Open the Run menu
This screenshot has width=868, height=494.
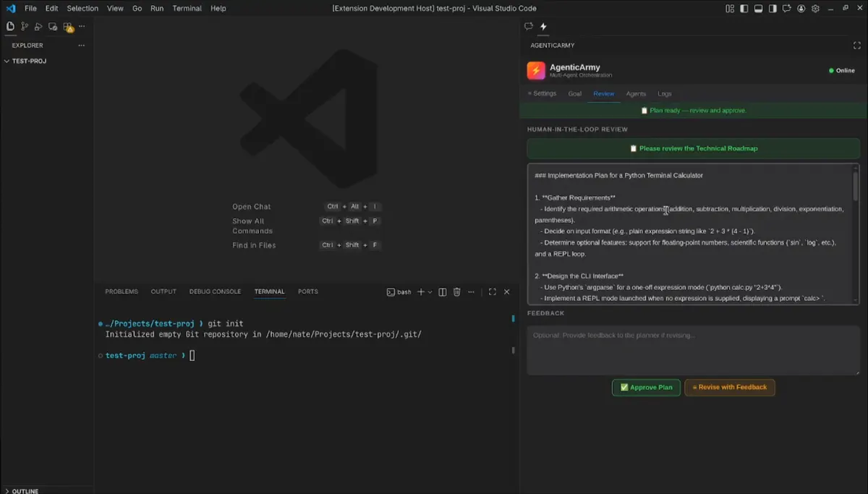[x=157, y=9]
